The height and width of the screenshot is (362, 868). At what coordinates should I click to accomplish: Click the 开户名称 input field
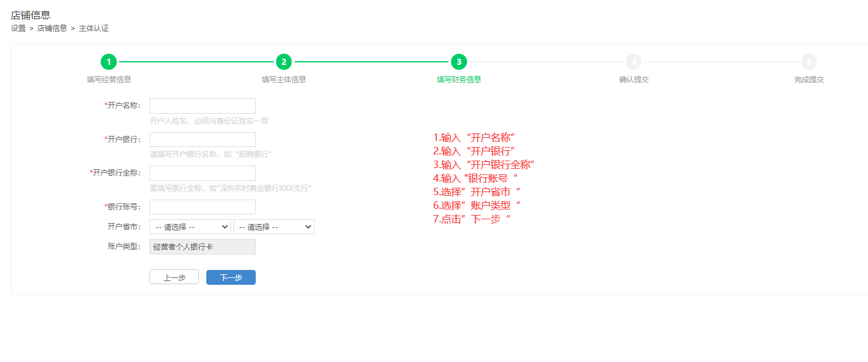(202, 106)
